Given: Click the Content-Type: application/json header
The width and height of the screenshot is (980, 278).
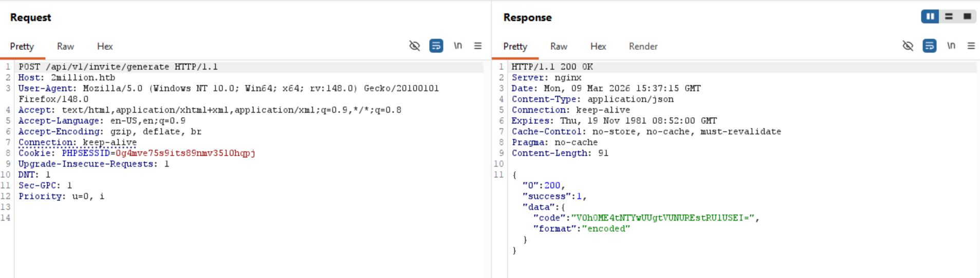Looking at the screenshot, I should coord(593,99).
